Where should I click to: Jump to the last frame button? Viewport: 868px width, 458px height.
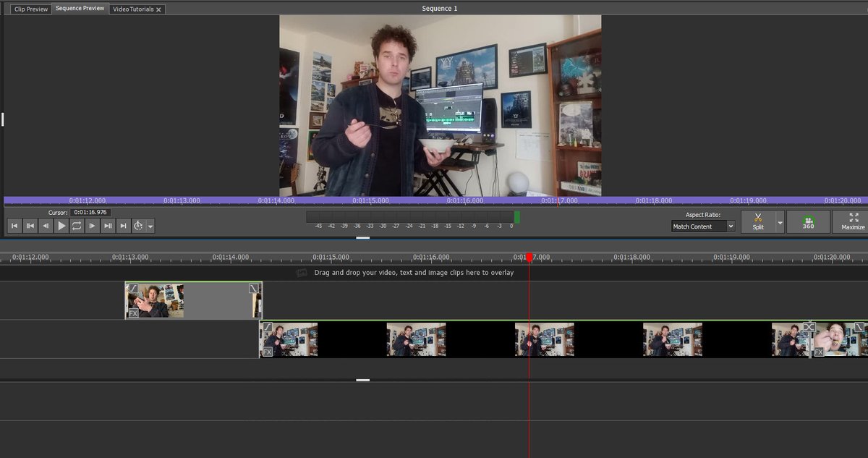pos(122,225)
